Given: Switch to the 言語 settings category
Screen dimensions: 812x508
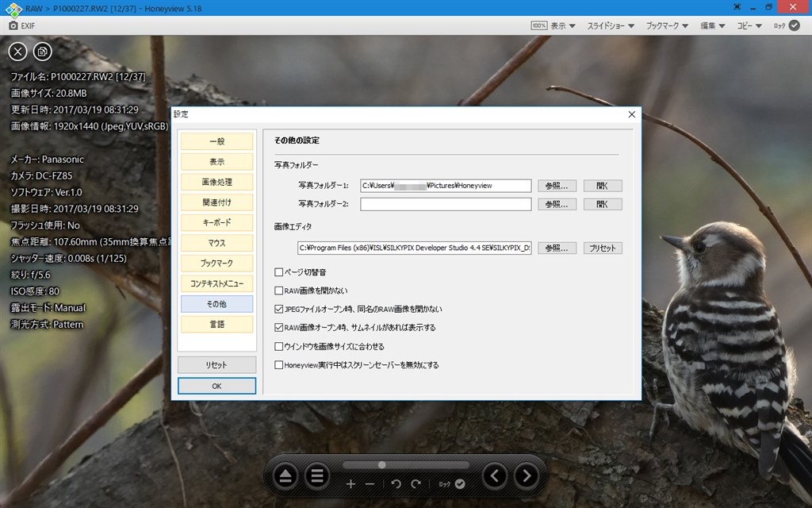Looking at the screenshot, I should [216, 324].
